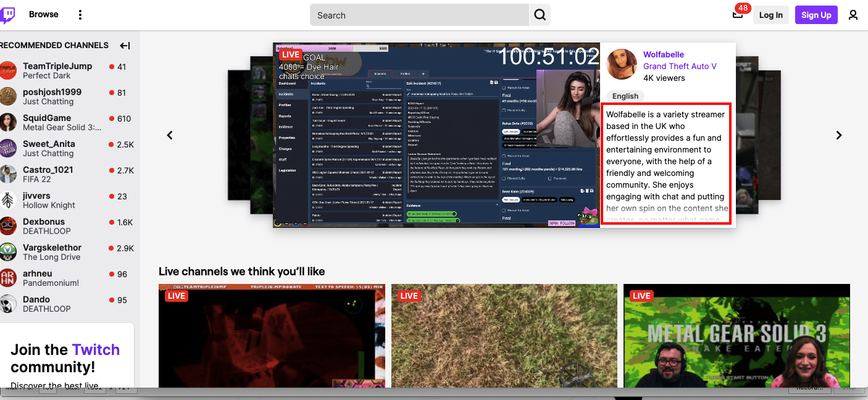Open SquidGame channel avatar
This screenshot has height=400, width=868.
click(x=8, y=122)
